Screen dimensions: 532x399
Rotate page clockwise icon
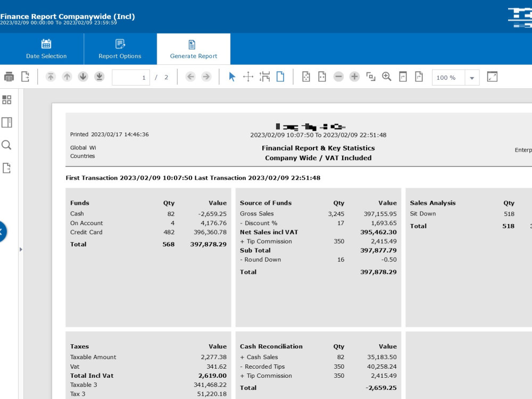click(x=419, y=77)
